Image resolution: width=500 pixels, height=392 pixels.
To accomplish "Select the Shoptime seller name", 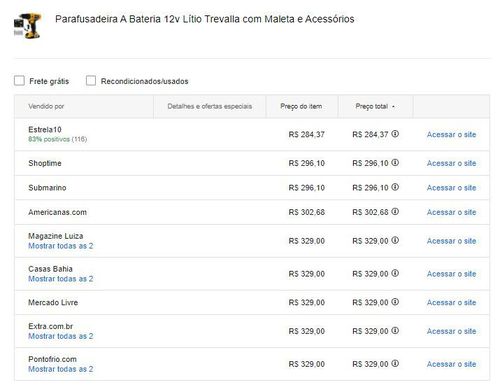I will [45, 163].
